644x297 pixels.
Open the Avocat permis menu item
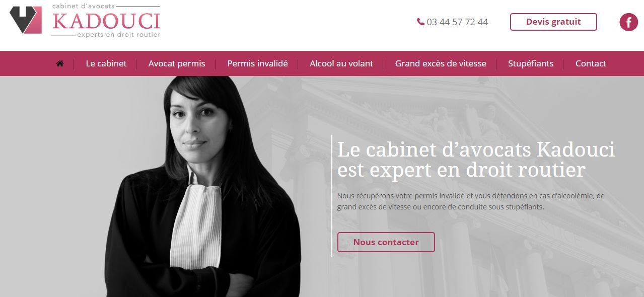point(177,63)
